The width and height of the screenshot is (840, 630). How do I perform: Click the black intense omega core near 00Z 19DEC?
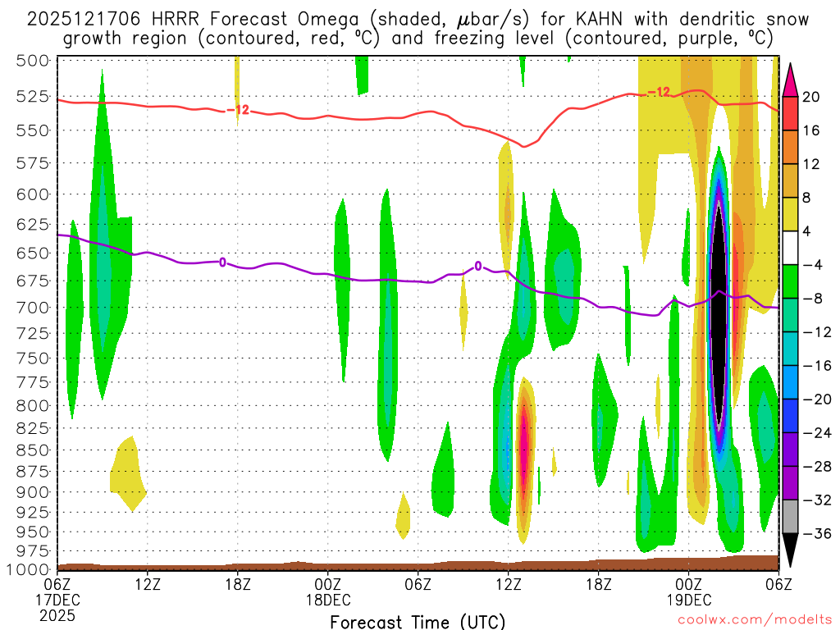(x=719, y=316)
